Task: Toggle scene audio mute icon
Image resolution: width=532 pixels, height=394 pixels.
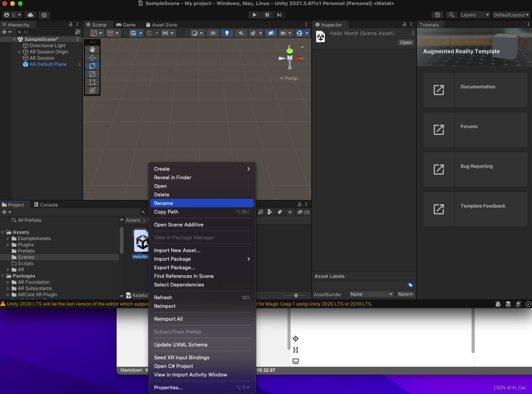Action: [x=241, y=33]
